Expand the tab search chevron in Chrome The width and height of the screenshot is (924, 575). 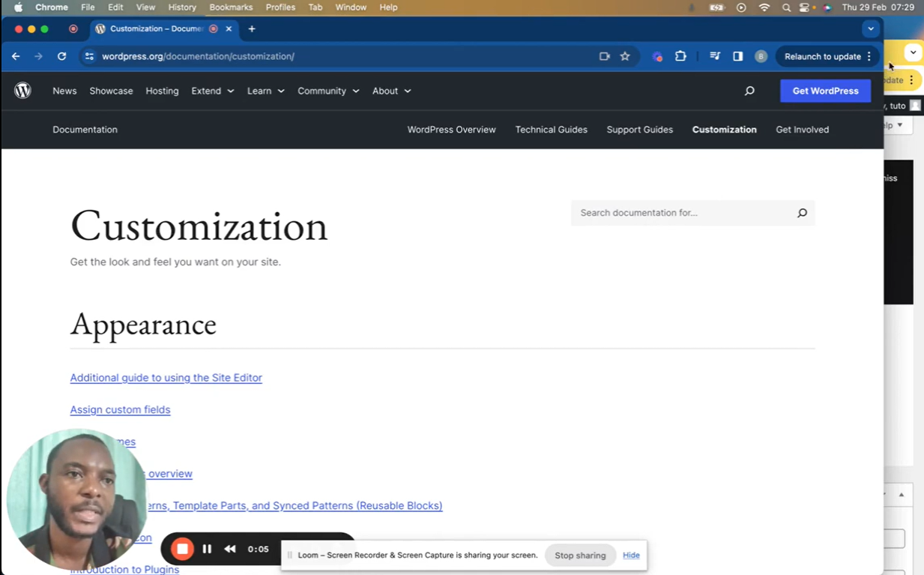(x=871, y=28)
